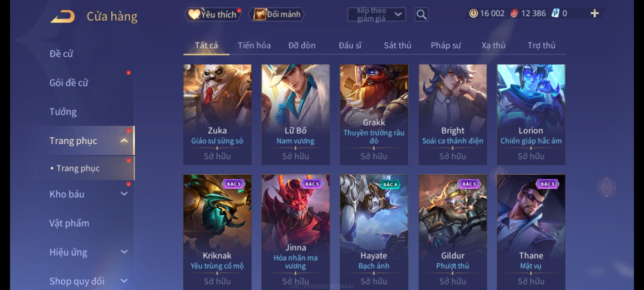
Task: Open the Xếp theo giảm giá dropdown
Action: point(376,15)
